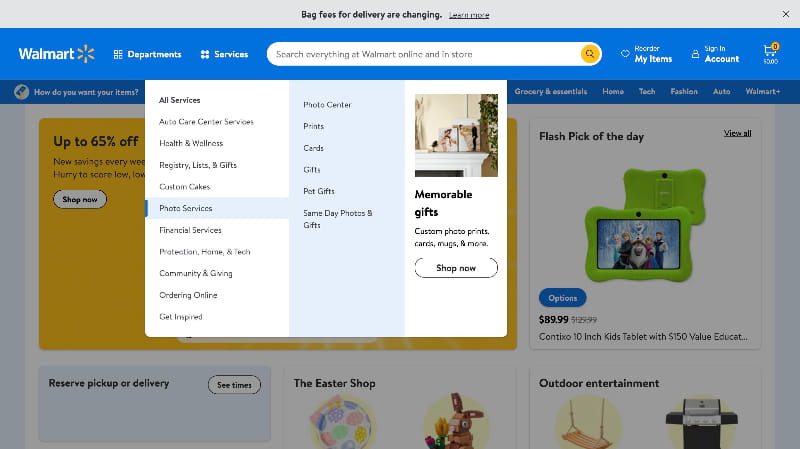Click the person icon for Sign In
Viewport: 800px width, 449px height.
(x=695, y=54)
